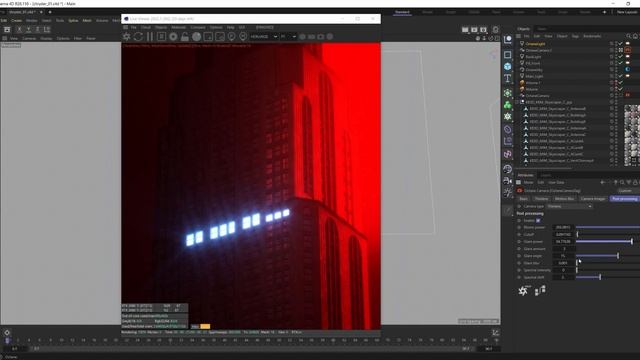640x360 pixels.
Task: Click the Z axis lock icon
Action: click(38, 29)
